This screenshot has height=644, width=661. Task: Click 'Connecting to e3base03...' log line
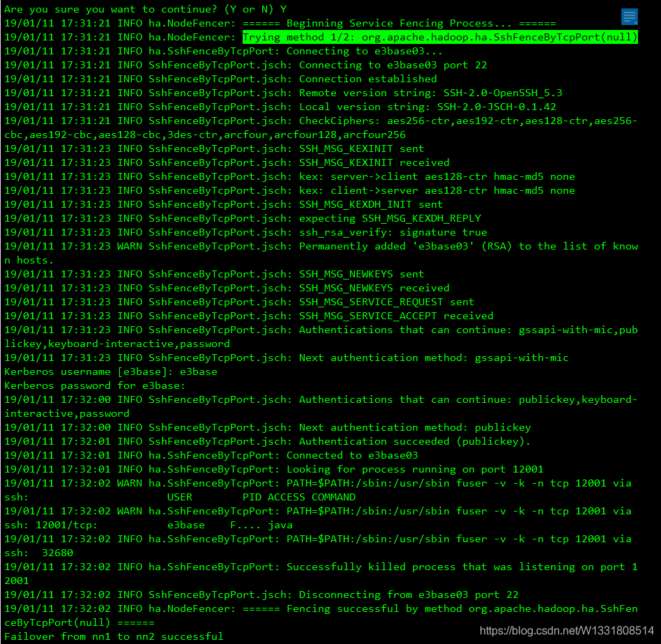tap(223, 51)
